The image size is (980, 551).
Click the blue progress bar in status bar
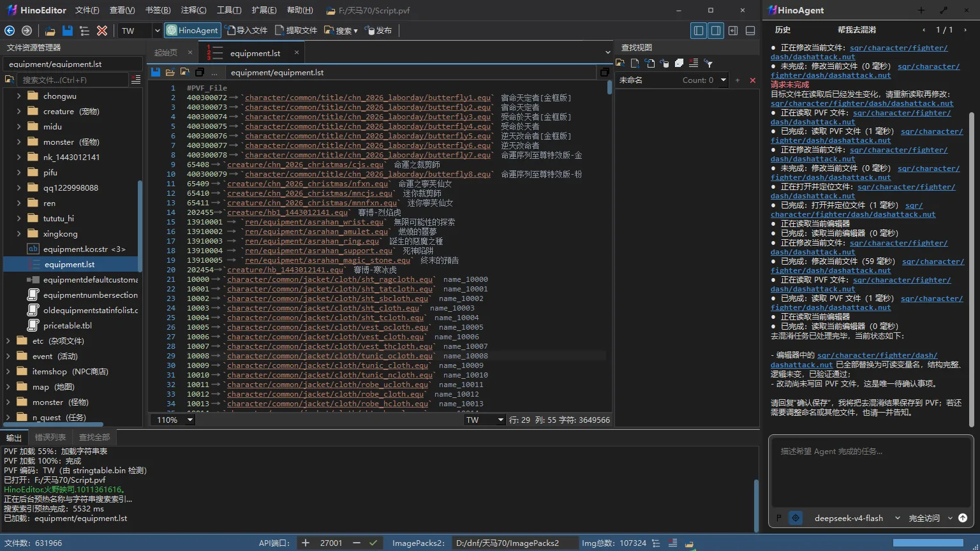coord(928,543)
